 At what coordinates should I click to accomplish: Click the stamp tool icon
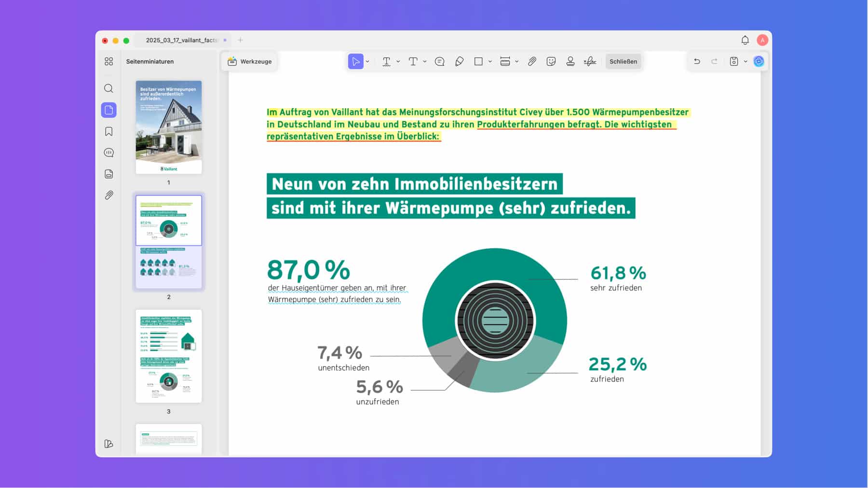570,61
